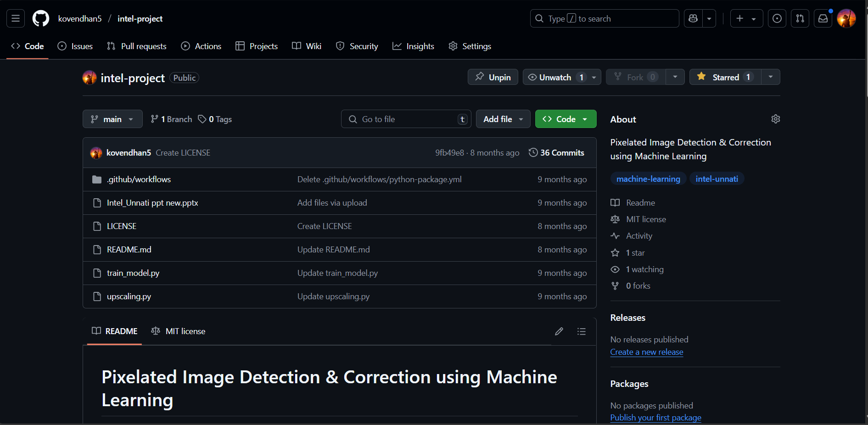Open the hamburger navigation menu

[16, 18]
